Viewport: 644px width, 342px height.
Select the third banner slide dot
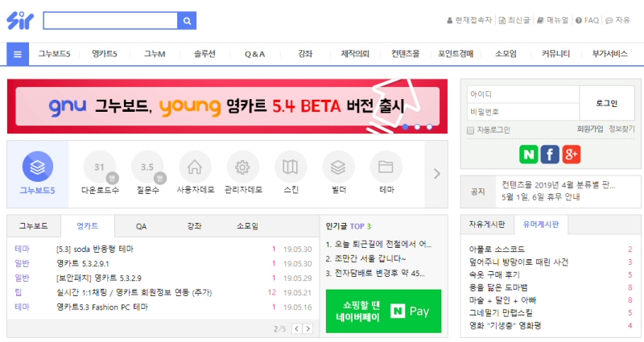[x=429, y=127]
